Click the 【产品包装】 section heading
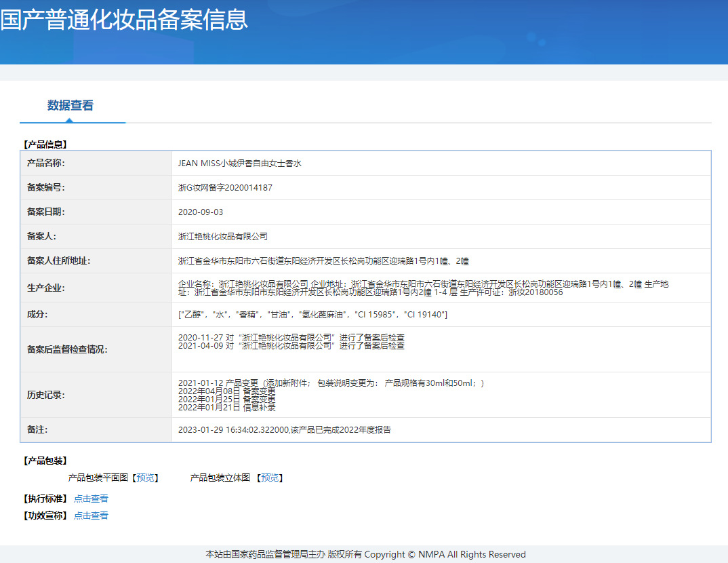This screenshot has height=563, width=728. coord(45,461)
